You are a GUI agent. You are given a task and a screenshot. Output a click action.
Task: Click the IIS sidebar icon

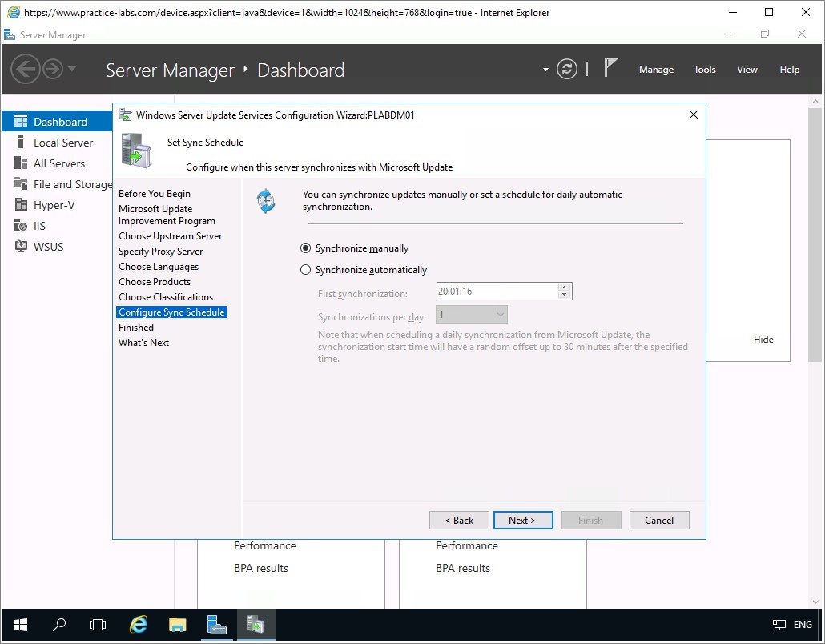click(x=21, y=226)
